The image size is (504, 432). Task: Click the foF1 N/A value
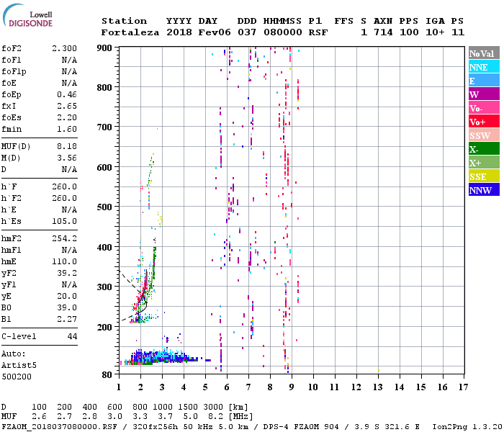69,60
